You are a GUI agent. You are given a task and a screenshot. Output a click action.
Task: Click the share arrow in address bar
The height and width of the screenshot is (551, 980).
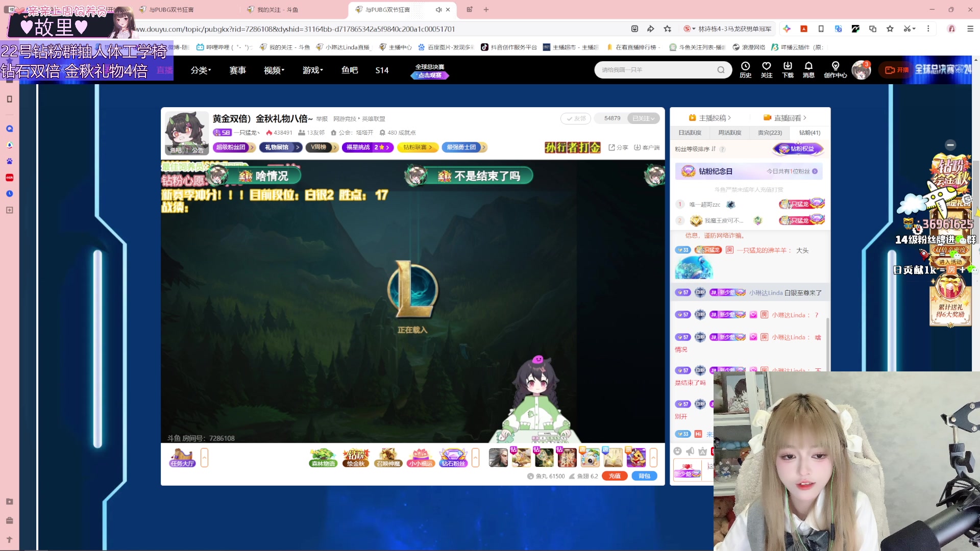[x=650, y=29]
